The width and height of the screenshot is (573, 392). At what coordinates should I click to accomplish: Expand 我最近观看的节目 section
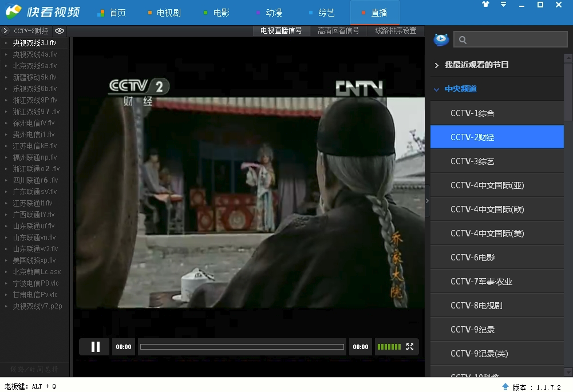coord(477,65)
